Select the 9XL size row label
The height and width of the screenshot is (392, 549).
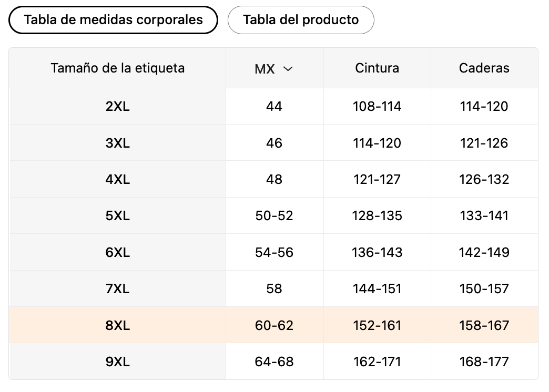tap(117, 362)
